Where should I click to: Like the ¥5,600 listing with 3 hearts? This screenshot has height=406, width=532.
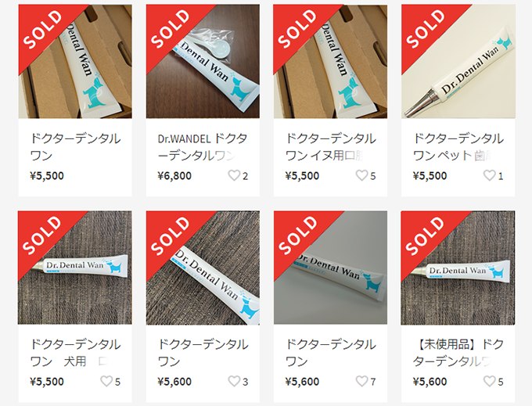(x=234, y=381)
